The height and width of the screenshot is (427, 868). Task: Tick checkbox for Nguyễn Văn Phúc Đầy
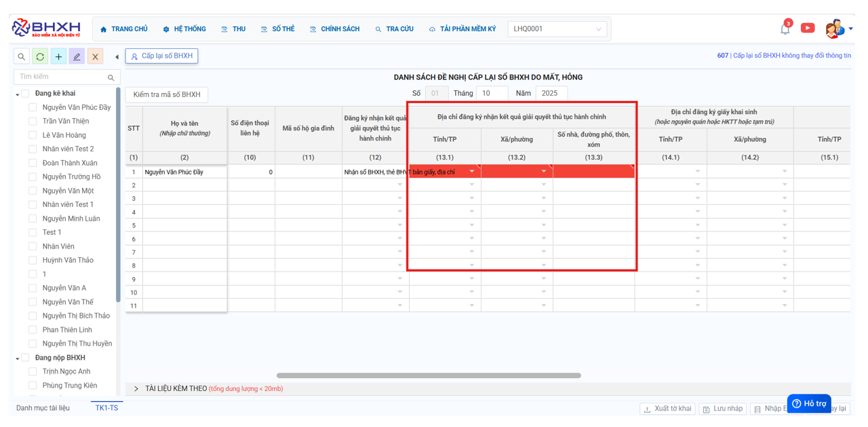tap(33, 107)
